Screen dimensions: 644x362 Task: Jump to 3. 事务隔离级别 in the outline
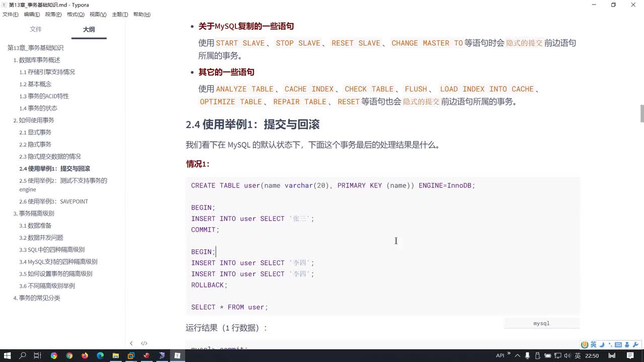[34, 214]
